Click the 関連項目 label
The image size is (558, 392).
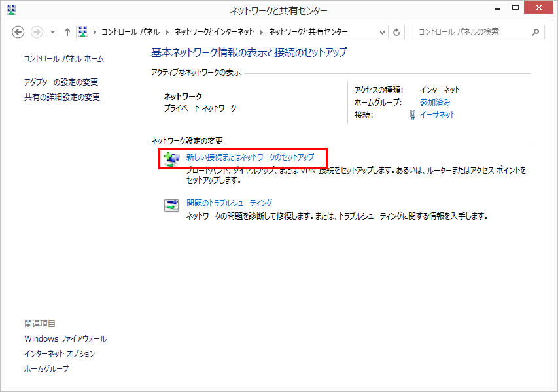(x=40, y=324)
